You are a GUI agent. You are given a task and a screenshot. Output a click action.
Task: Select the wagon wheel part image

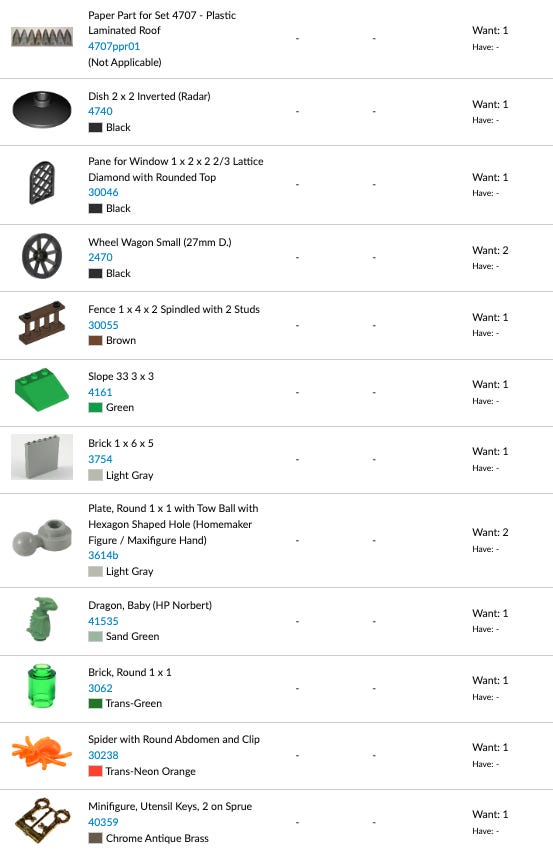pyautogui.click(x=42, y=256)
